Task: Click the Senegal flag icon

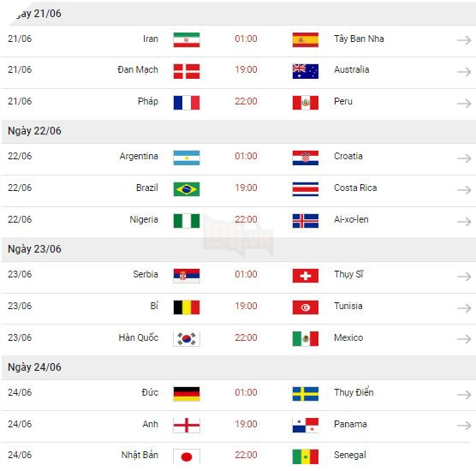Action: click(x=306, y=456)
